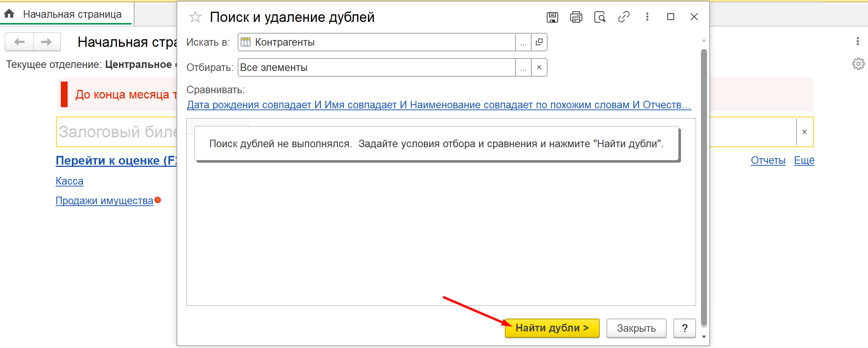Click the save (floppy disk) icon
The height and width of the screenshot is (348, 868).
click(552, 17)
